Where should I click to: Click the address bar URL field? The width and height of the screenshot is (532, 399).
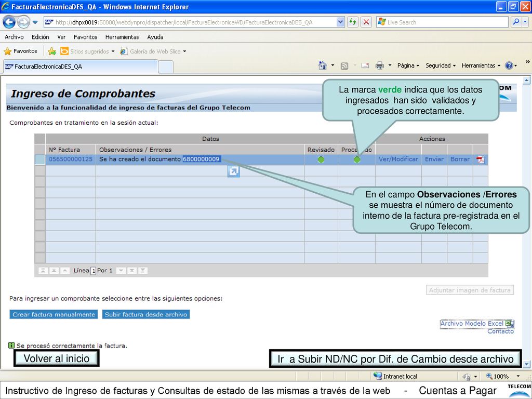[x=190, y=22]
